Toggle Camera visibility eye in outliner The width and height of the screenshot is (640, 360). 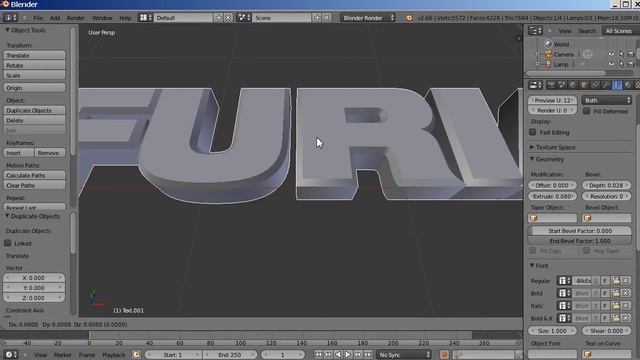pos(611,54)
